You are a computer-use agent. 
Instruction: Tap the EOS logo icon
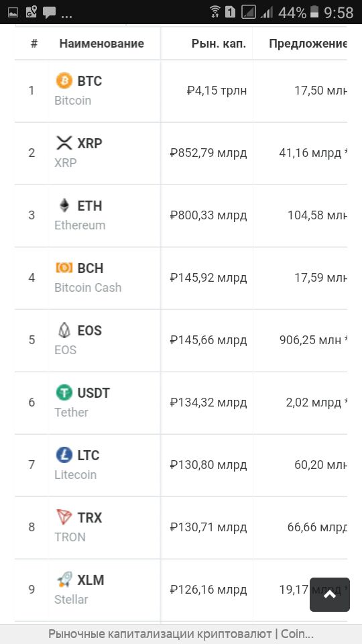coord(64,330)
